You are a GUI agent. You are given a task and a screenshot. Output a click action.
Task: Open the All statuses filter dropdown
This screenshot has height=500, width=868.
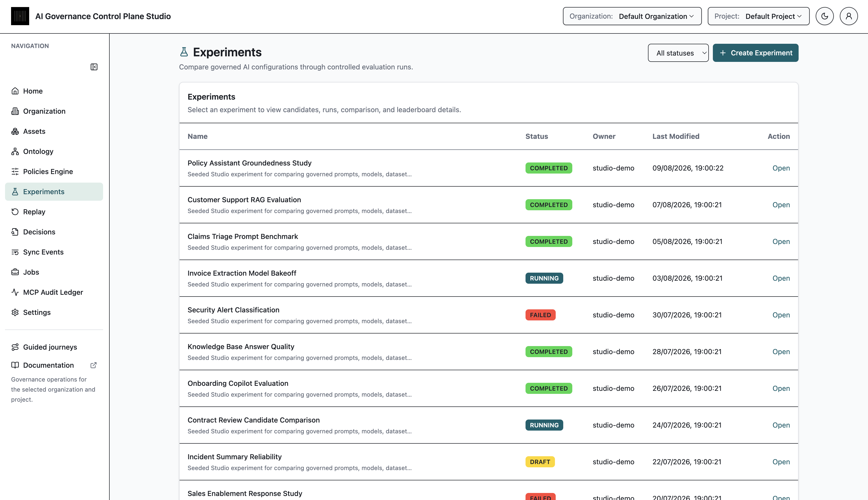[678, 53]
